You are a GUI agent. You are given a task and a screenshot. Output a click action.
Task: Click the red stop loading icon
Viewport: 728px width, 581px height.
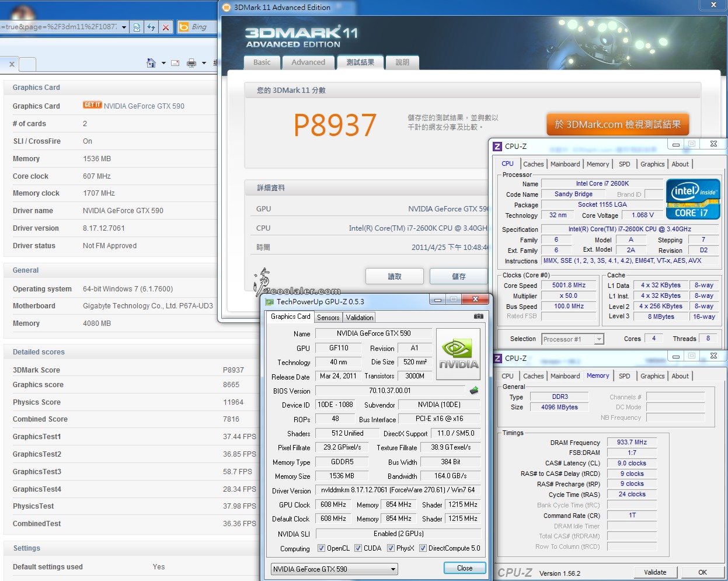coord(166,27)
